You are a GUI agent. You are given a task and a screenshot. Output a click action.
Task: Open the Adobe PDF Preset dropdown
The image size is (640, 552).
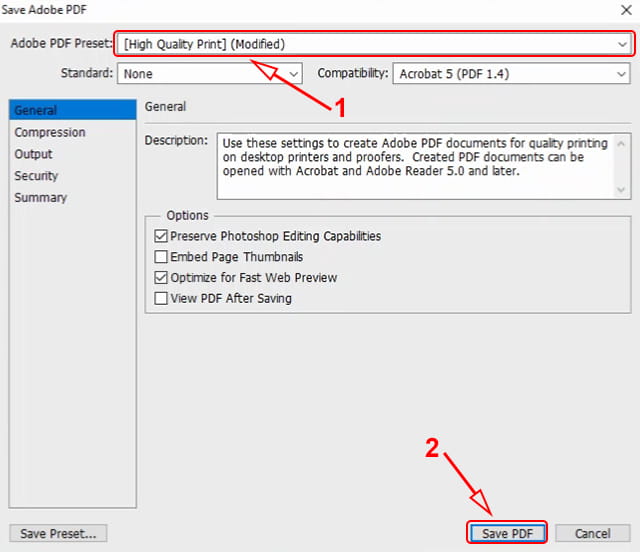(x=374, y=44)
